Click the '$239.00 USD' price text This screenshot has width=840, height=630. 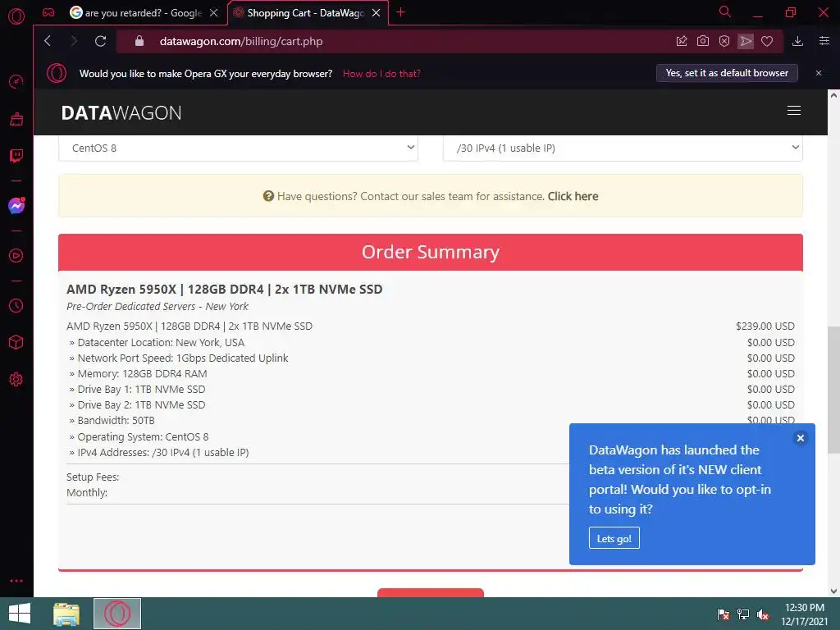click(765, 326)
